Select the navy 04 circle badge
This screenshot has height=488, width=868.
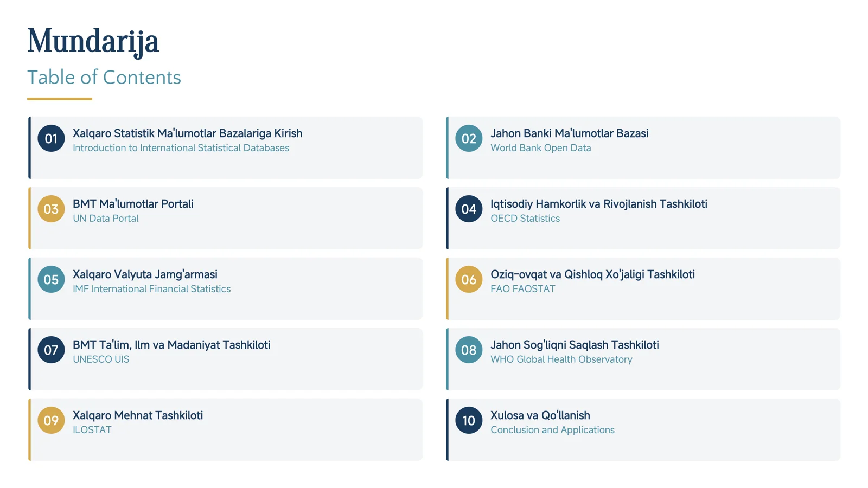pyautogui.click(x=469, y=209)
